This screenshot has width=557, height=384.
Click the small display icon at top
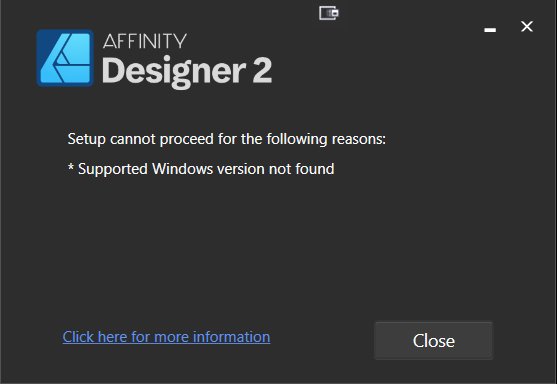(x=329, y=13)
